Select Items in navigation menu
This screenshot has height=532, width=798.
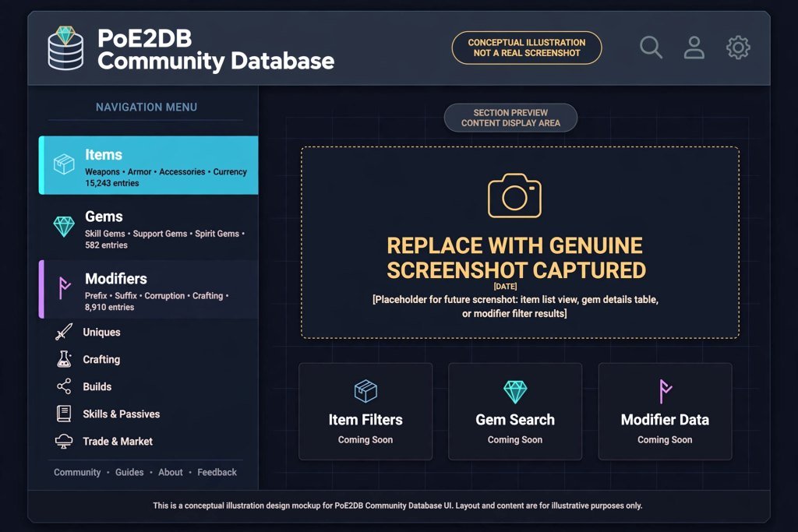point(149,165)
